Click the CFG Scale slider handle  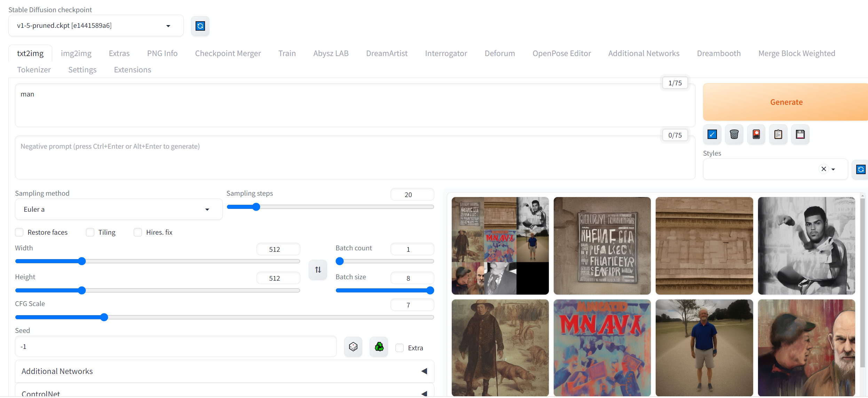pos(104,317)
